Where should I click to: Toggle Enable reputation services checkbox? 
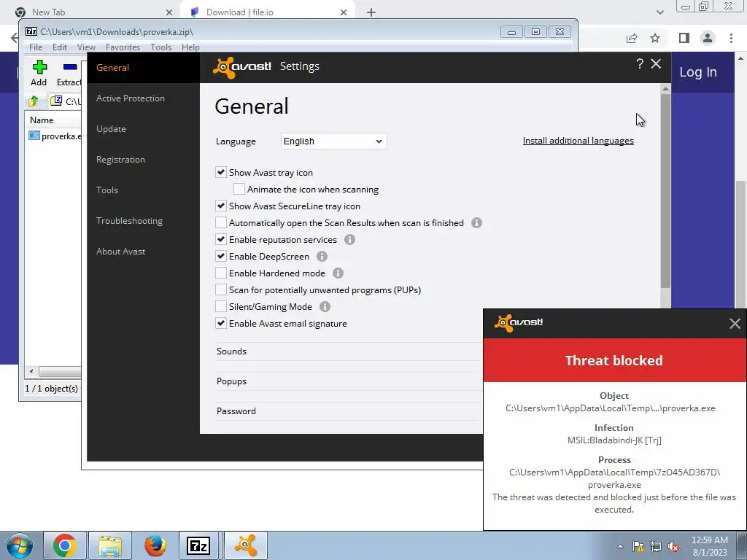220,239
